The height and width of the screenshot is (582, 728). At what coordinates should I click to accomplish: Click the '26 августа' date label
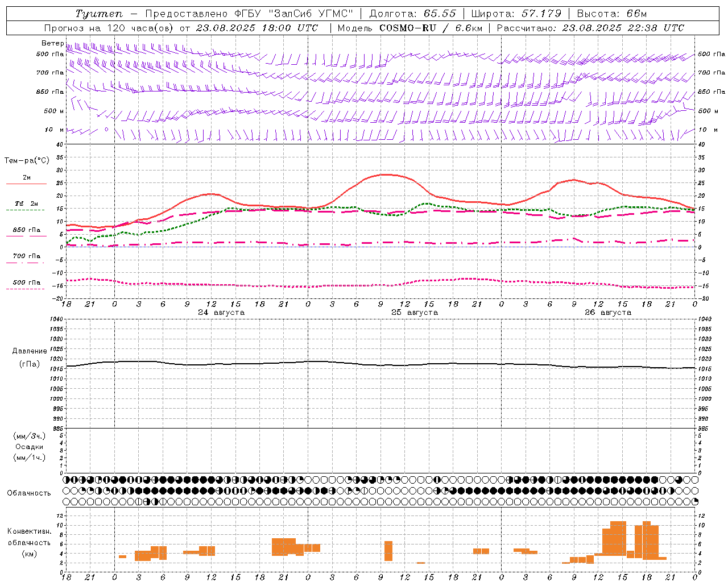pyautogui.click(x=608, y=313)
